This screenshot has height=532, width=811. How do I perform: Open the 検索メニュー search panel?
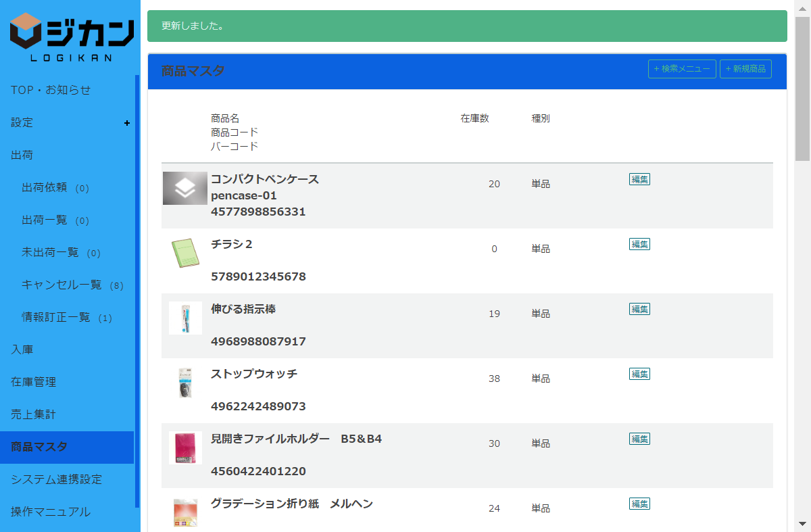click(682, 69)
